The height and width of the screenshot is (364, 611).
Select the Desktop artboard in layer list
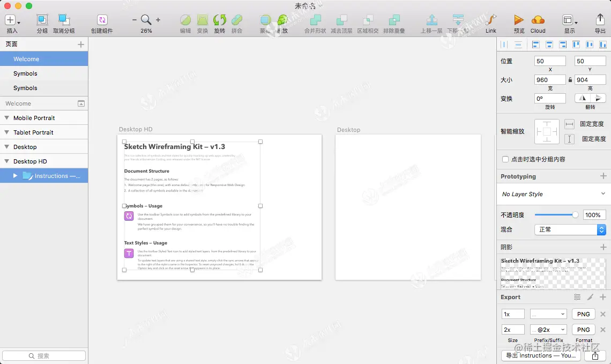[44, 147]
